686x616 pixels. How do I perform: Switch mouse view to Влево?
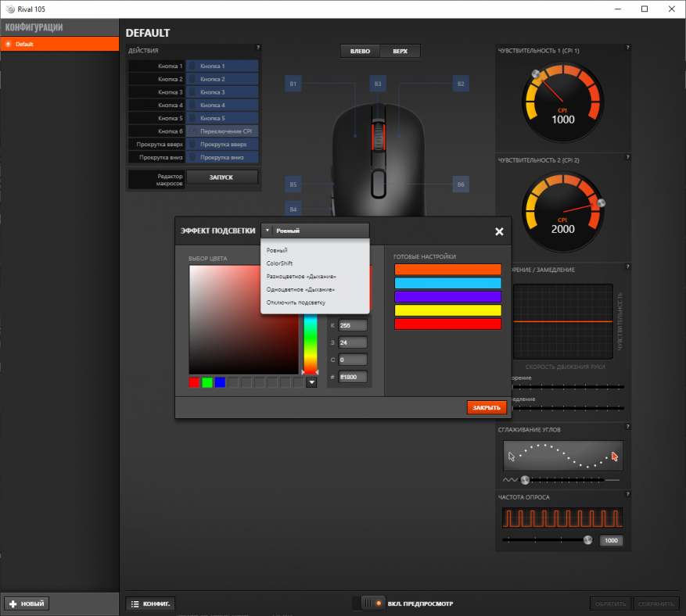pos(360,51)
